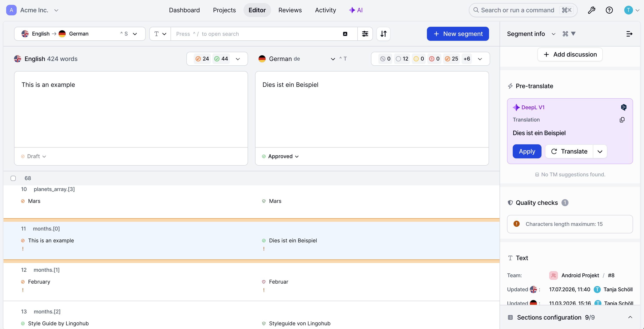Click the draft status icon next to Mars source
644x329 pixels.
click(23, 201)
